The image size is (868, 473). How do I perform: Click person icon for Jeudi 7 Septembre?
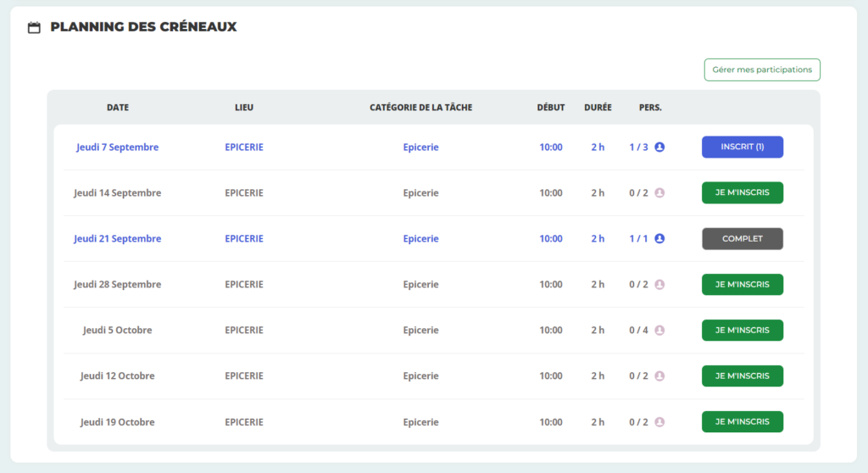click(659, 147)
